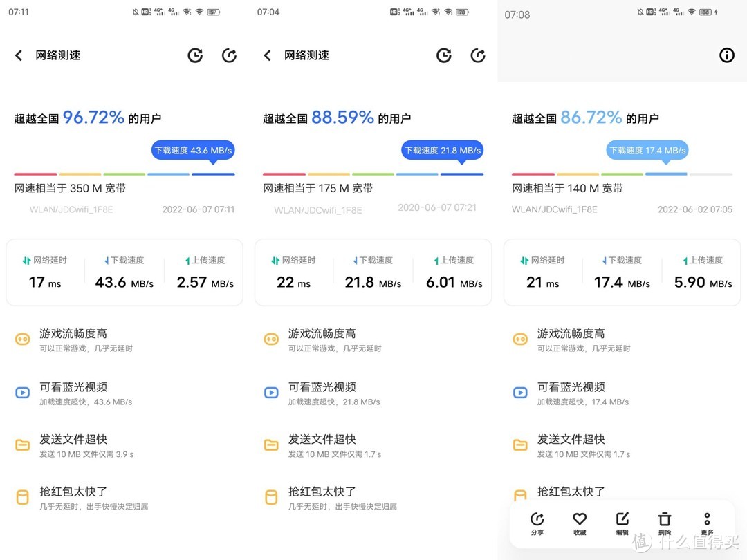Select the 上传速度 column in stats panel
The width and height of the screenshot is (747, 560).
[x=204, y=272]
